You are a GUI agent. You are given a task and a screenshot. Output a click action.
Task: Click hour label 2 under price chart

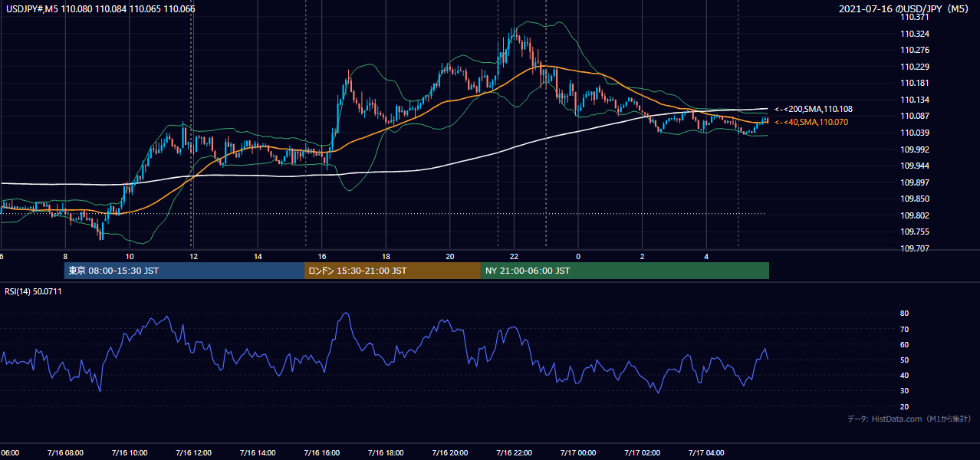pyautogui.click(x=643, y=257)
